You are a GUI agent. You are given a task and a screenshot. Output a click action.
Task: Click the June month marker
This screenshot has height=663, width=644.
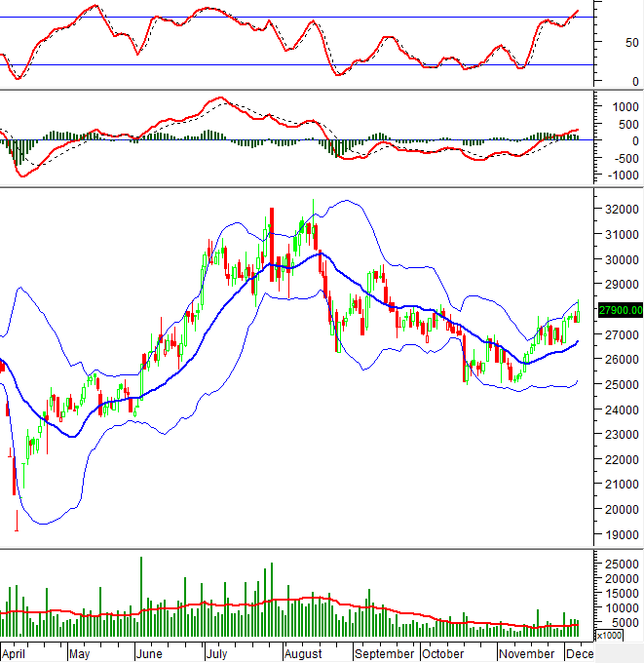coord(148,653)
